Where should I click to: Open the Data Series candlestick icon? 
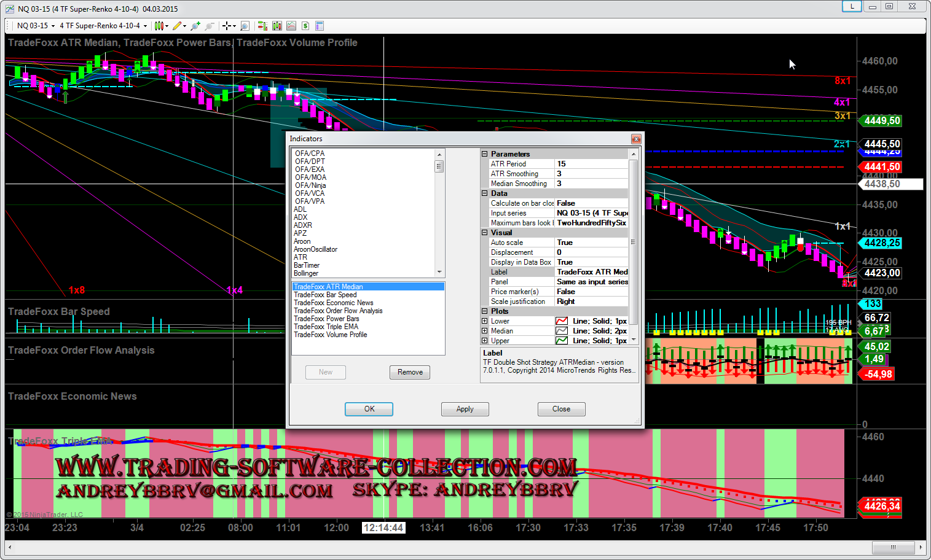coord(277,26)
